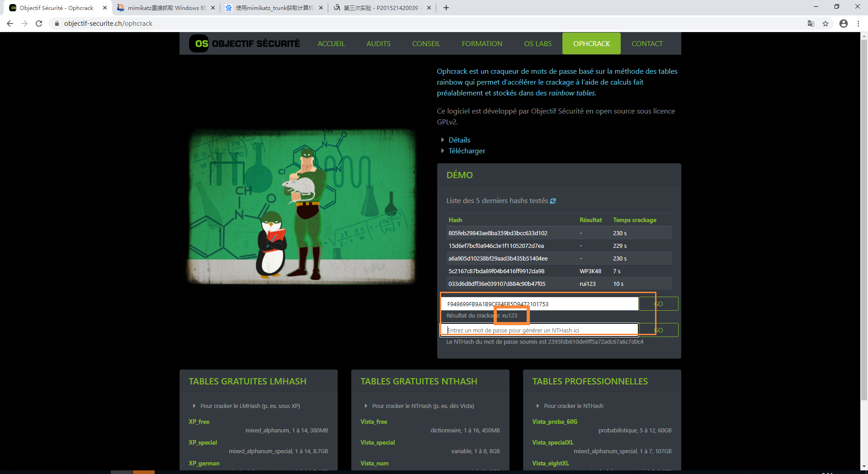Select hash 805feb29843ae8ba359bd3bcc633d102

click(498, 233)
